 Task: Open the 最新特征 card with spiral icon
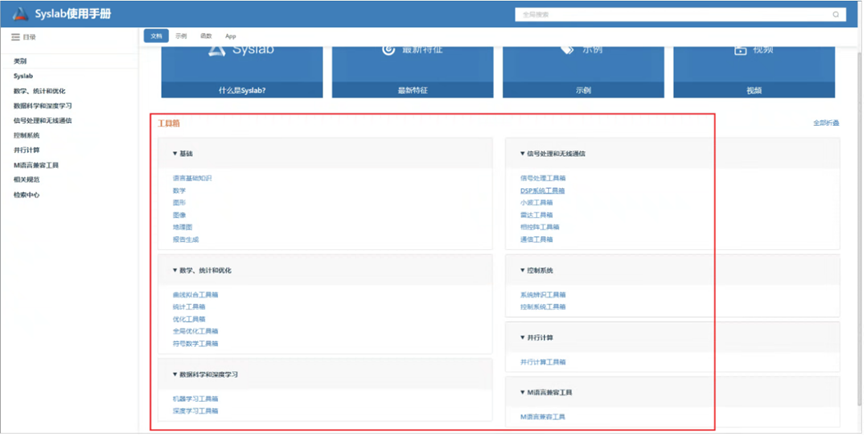pos(413,72)
